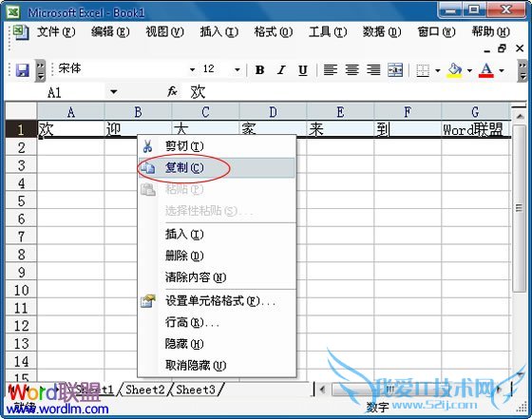This screenshot has width=532, height=419.
Task: Click horizontal scrollbar left arrow
Action: pos(322,390)
